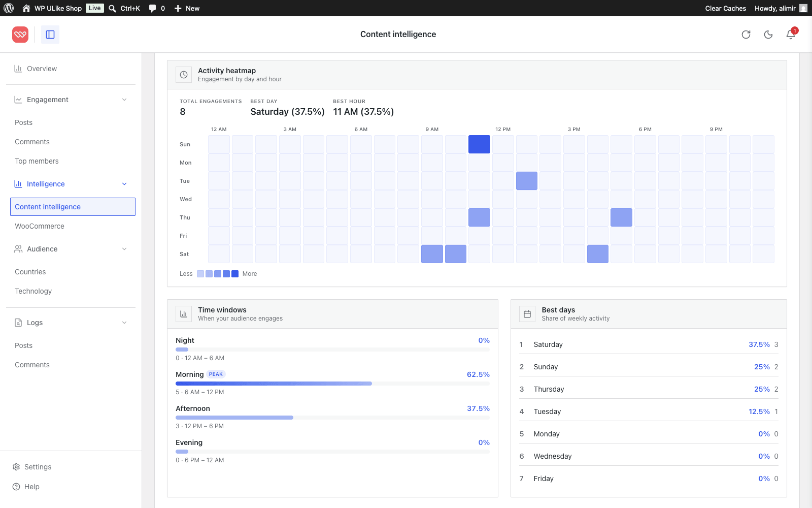This screenshot has width=812, height=508.
Task: Click the darkest heatmap legend swatch
Action: coord(235,274)
